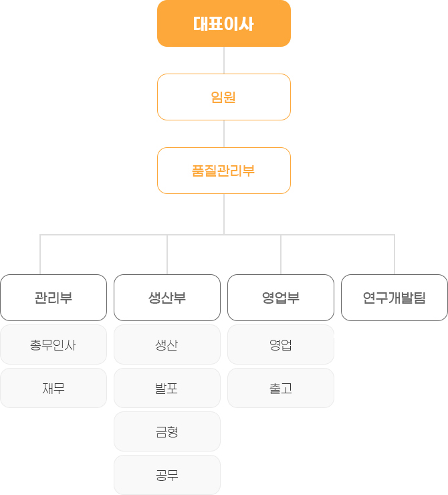This screenshot has height=495, width=448.
Task: Click the 생산 team item below 생산부
Action: (167, 345)
